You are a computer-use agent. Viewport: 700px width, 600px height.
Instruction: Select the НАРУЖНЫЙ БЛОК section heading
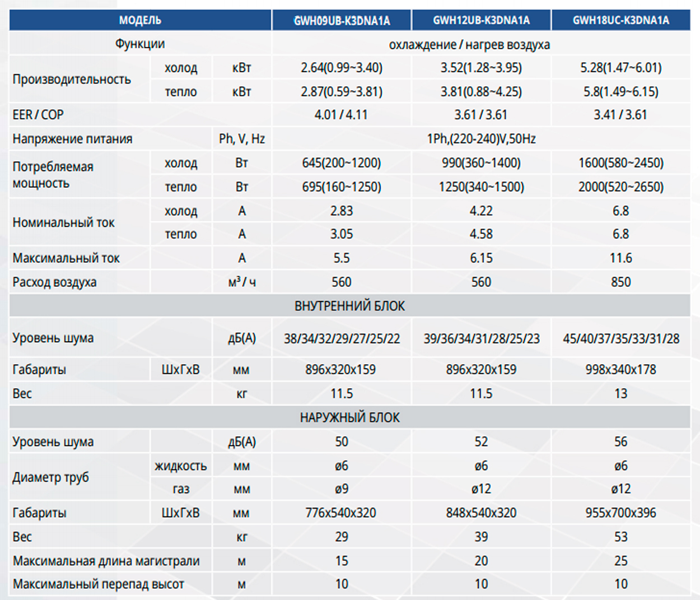pos(349,417)
